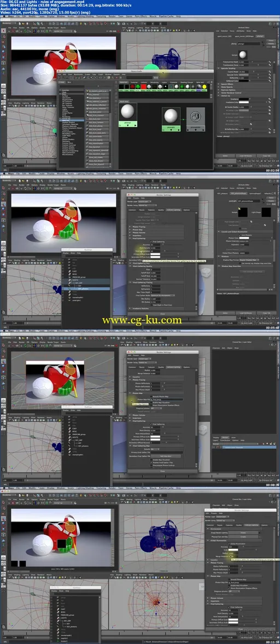Select the phong1SG shading group node in Hypershade
This screenshot has width=280, height=644.
click(x=171, y=120)
